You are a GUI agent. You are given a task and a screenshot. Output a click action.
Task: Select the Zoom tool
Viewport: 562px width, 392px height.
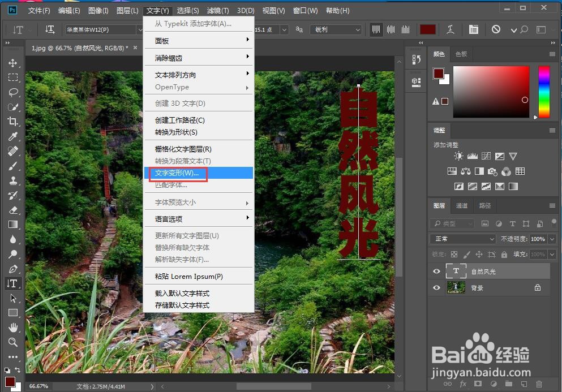point(13,342)
